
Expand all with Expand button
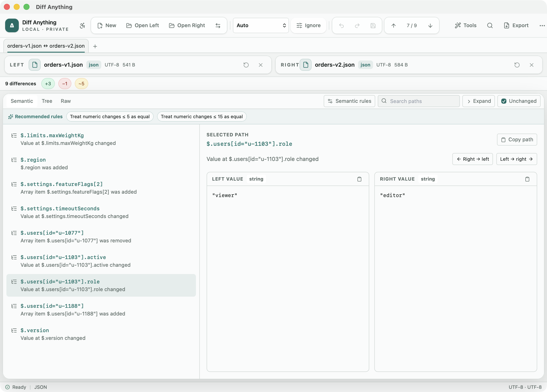(x=478, y=101)
